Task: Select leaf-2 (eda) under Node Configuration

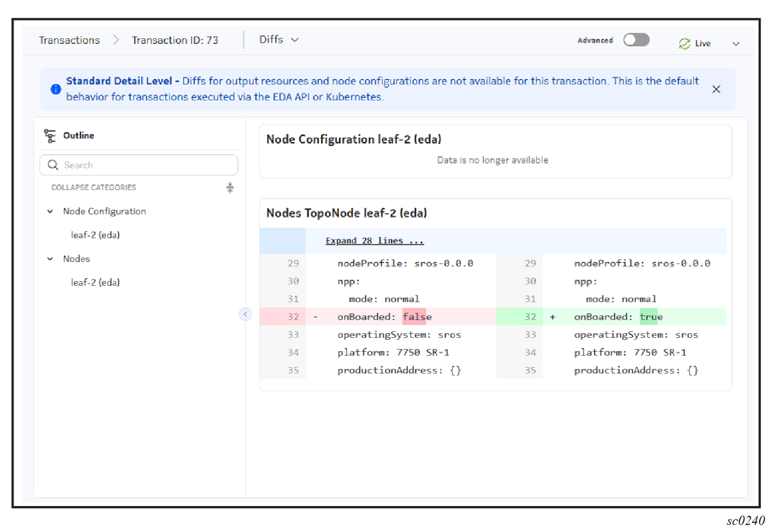Action: click(x=95, y=235)
